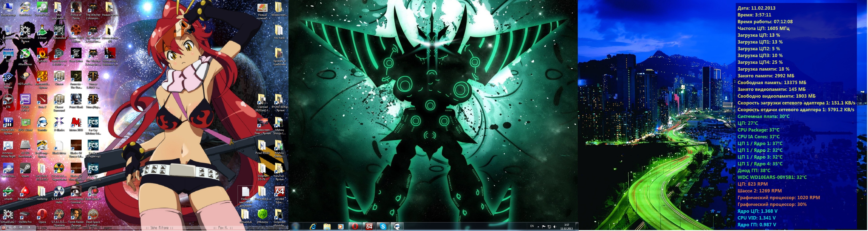Open the Новый текстовый документ file
The height and width of the screenshot is (231, 868).
click(246, 196)
